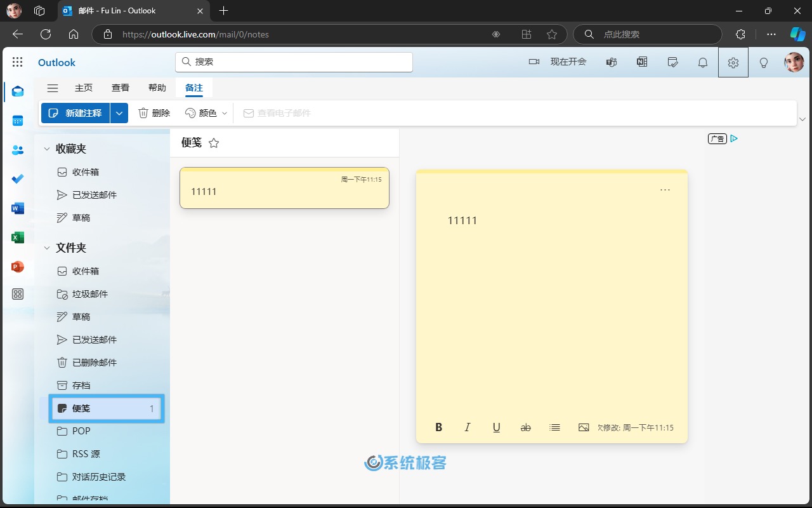Click the 删除 button
Image resolution: width=812 pixels, height=508 pixels.
(x=154, y=113)
